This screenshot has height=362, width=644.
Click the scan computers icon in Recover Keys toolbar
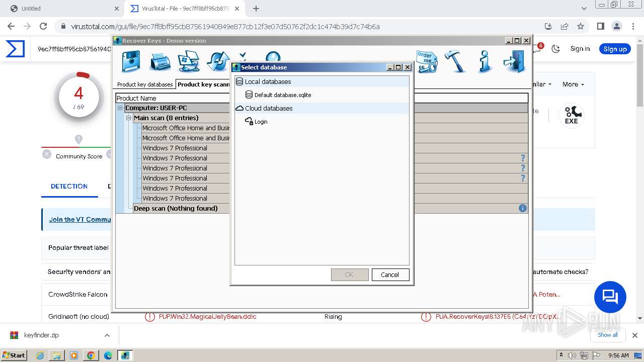point(189,62)
